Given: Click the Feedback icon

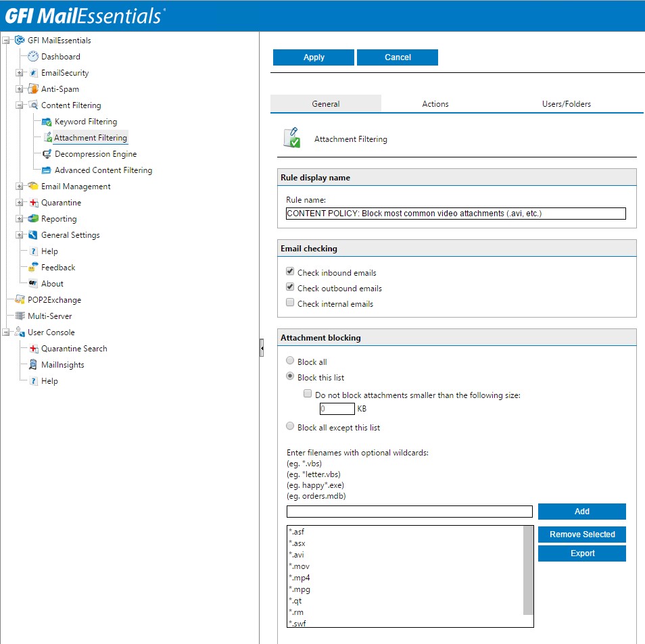Looking at the screenshot, I should pos(33,268).
